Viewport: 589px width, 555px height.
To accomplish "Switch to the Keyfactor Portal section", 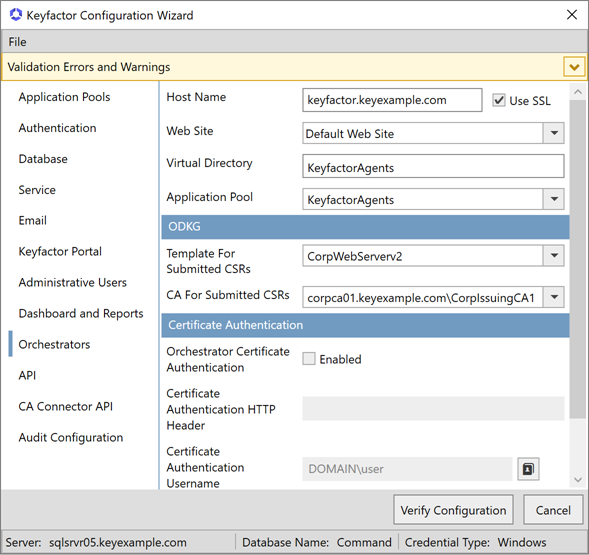I will 60,251.
